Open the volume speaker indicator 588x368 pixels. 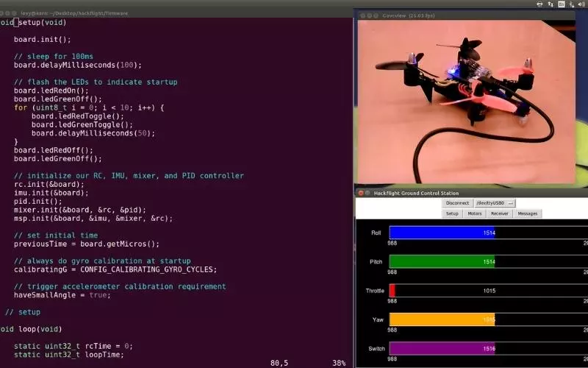582,4
